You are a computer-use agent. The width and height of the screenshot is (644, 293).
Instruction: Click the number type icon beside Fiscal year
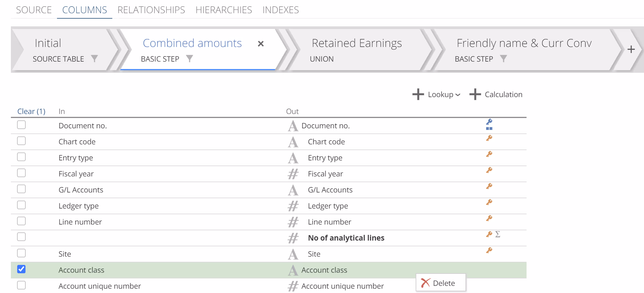click(x=293, y=174)
